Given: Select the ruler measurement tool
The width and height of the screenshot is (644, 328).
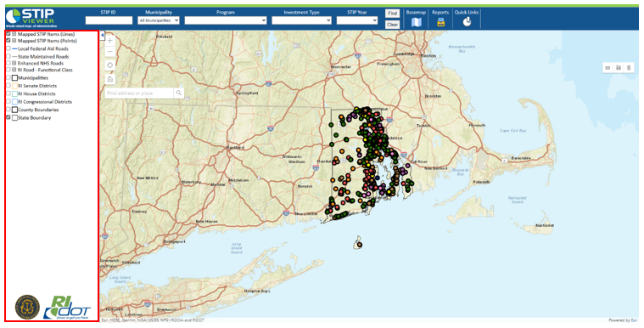Looking at the screenshot, I should (608, 68).
